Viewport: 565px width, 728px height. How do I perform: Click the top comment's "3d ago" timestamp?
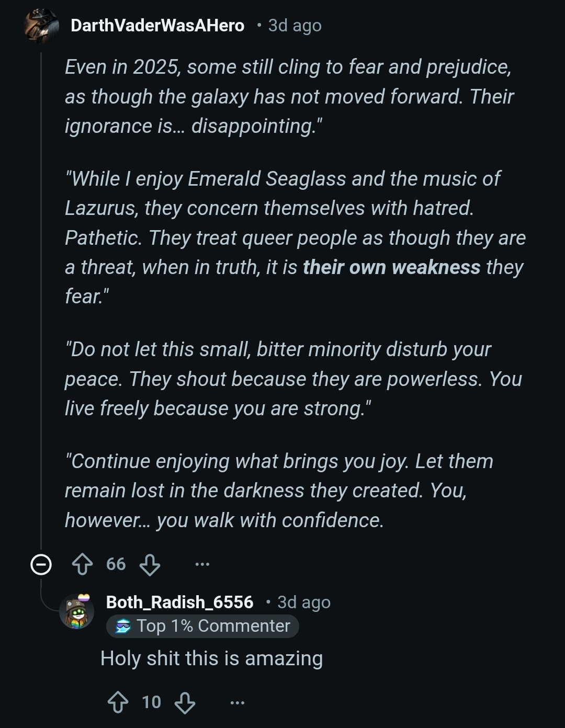pos(295,26)
